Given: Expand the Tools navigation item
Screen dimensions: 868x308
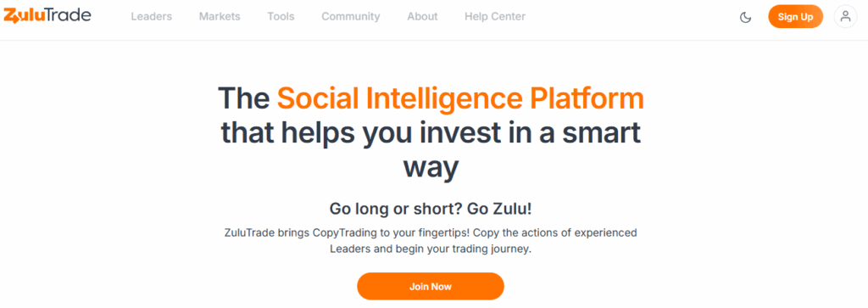Looking at the screenshot, I should pyautogui.click(x=281, y=17).
